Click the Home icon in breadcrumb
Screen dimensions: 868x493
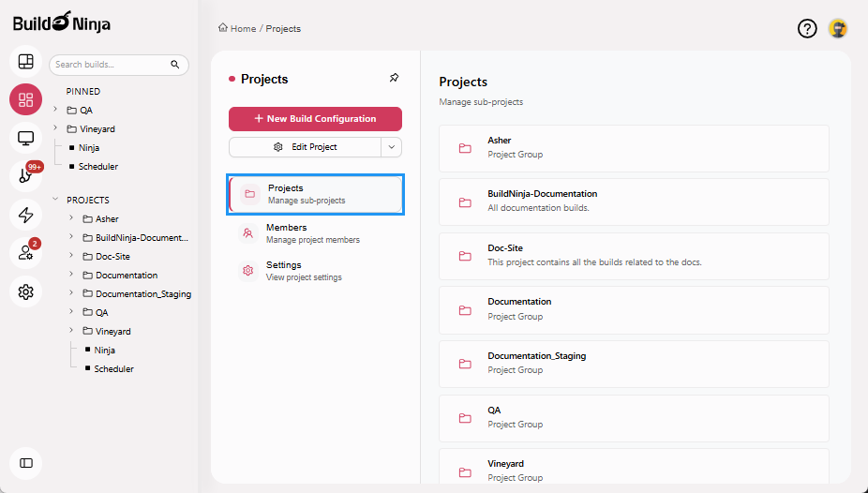click(222, 28)
